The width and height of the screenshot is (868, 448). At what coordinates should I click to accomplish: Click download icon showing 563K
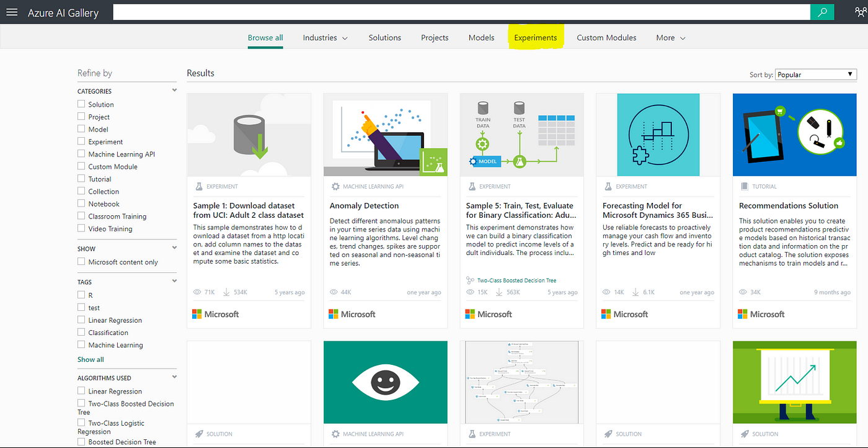[499, 292]
